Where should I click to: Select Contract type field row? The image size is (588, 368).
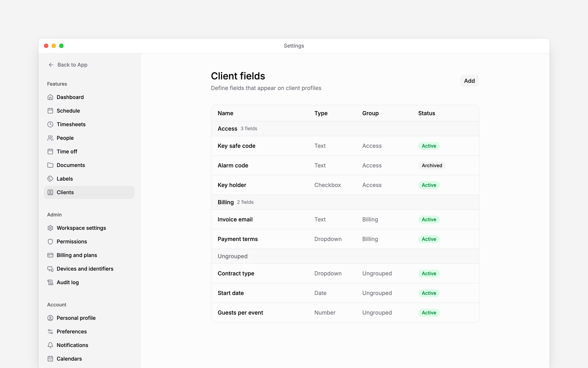[x=345, y=274]
